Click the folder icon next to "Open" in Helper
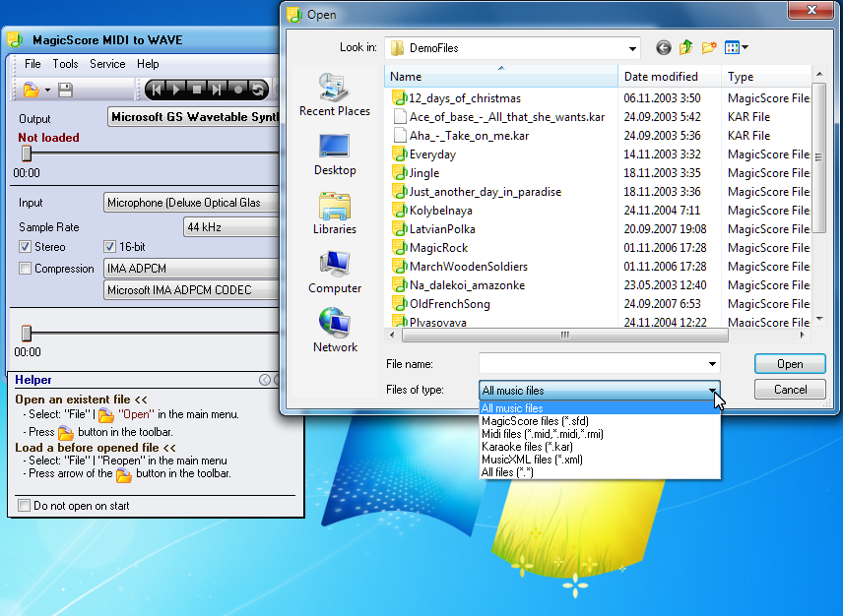843x616 pixels. point(106,415)
